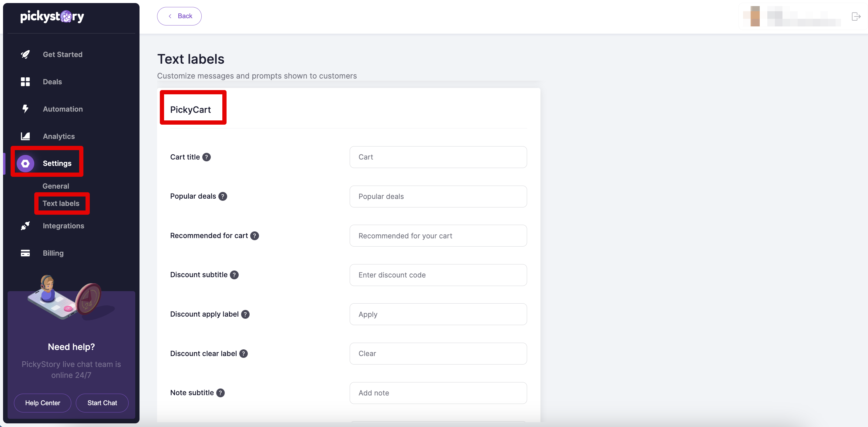Click the Add note input field
This screenshot has width=868, height=427.
pyautogui.click(x=438, y=393)
